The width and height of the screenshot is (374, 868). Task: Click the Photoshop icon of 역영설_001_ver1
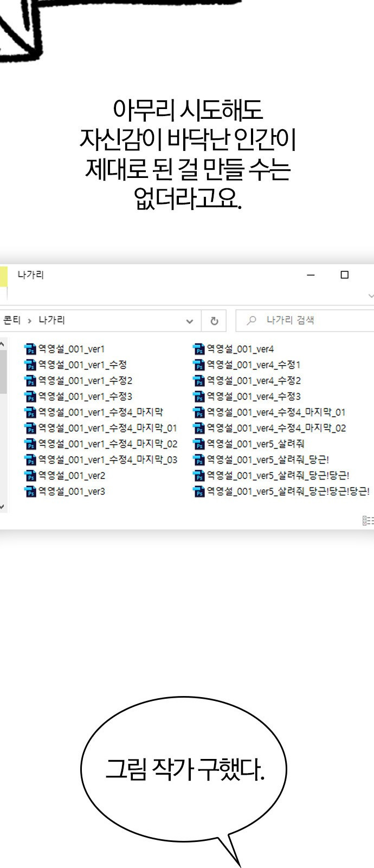[30, 349]
